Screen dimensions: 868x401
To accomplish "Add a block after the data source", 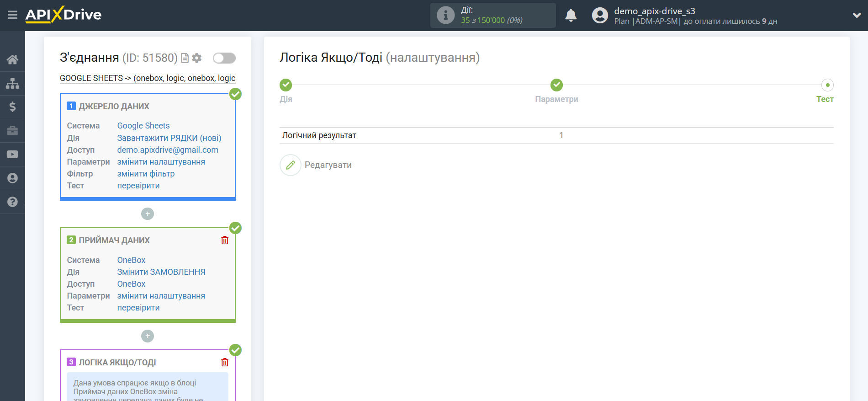I will pyautogui.click(x=148, y=214).
